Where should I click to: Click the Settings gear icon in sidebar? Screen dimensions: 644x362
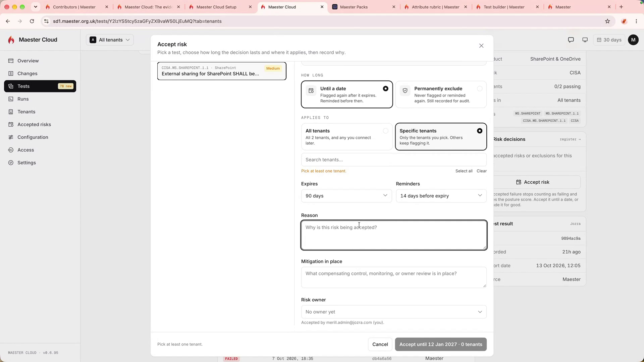click(x=11, y=163)
